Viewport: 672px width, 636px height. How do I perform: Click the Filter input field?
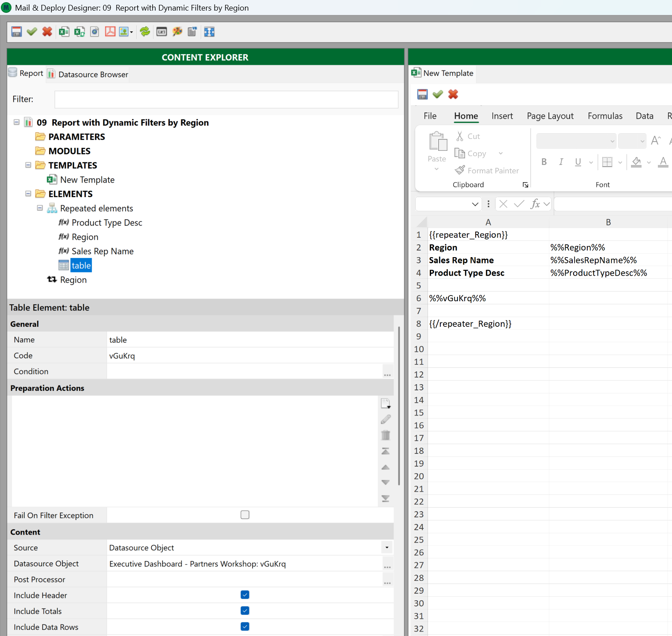[x=226, y=99]
